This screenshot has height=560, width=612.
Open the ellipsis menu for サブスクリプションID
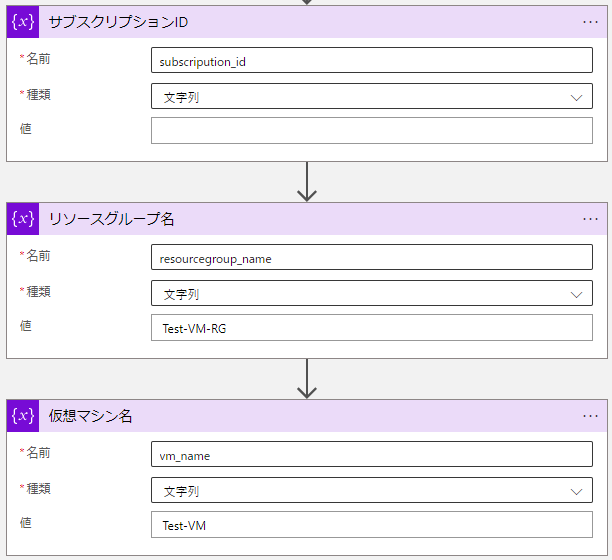pos(590,22)
